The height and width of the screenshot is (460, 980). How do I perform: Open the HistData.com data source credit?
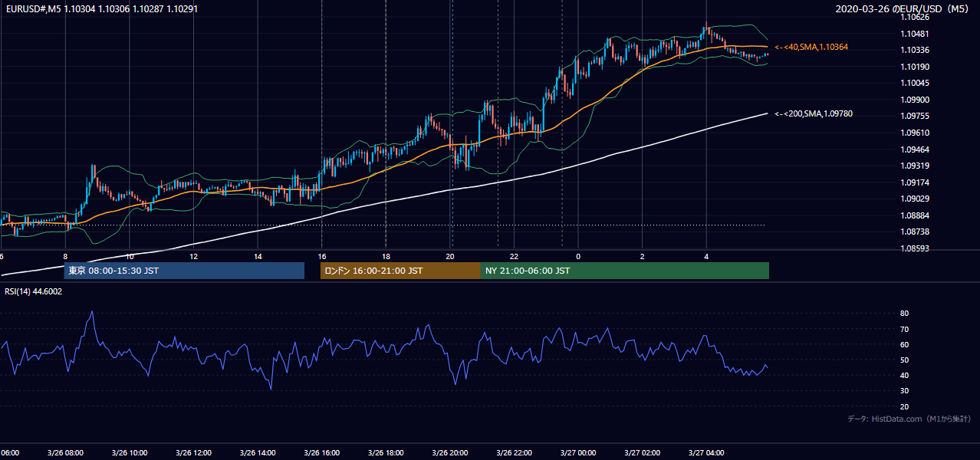tap(909, 419)
